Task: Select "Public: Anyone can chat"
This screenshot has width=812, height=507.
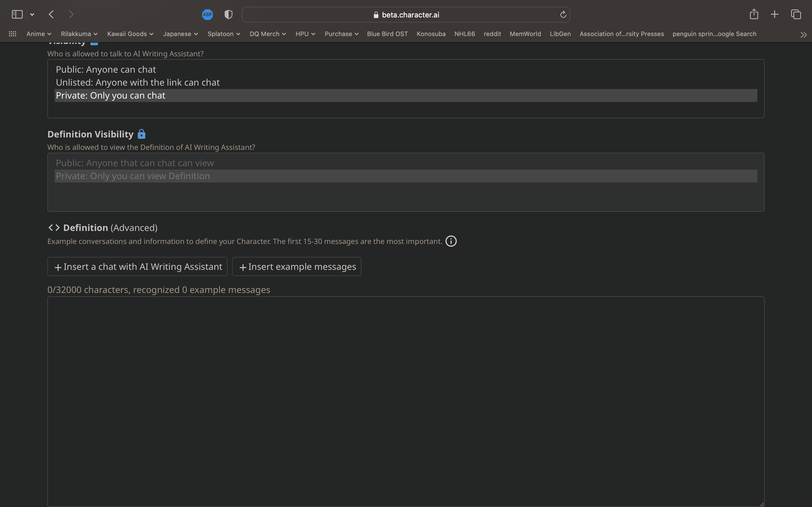Action: pos(106,69)
